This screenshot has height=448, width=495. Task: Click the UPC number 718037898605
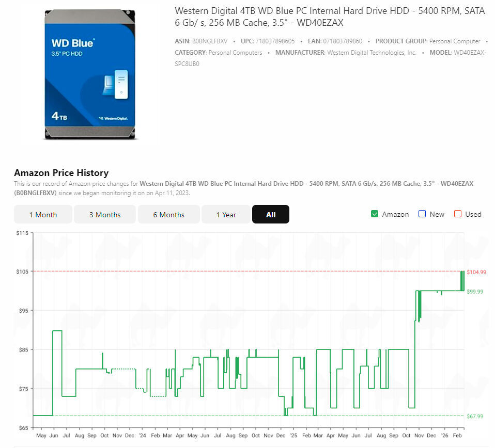(275, 41)
